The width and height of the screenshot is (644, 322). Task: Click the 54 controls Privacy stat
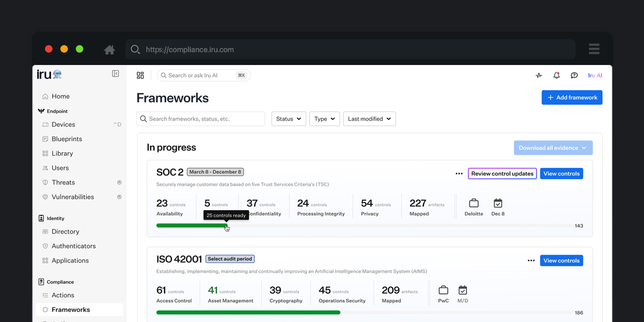pyautogui.click(x=376, y=207)
